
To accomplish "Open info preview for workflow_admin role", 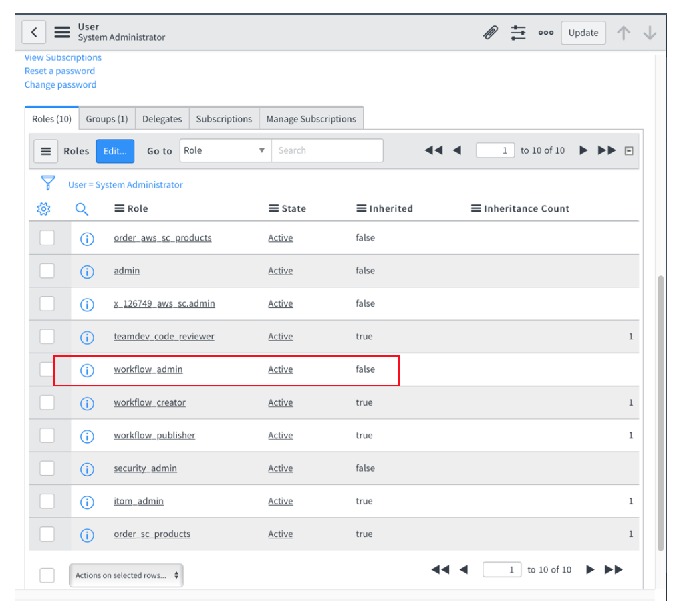I will point(87,370).
